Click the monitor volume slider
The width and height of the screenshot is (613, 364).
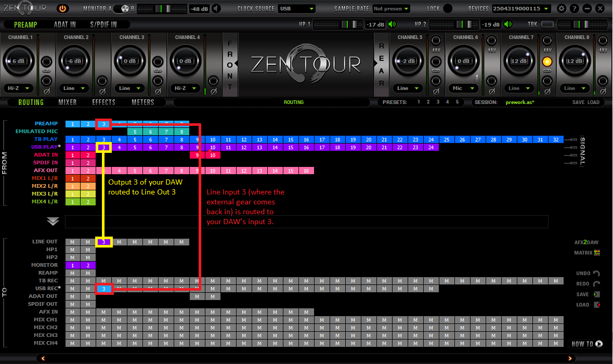click(x=162, y=9)
